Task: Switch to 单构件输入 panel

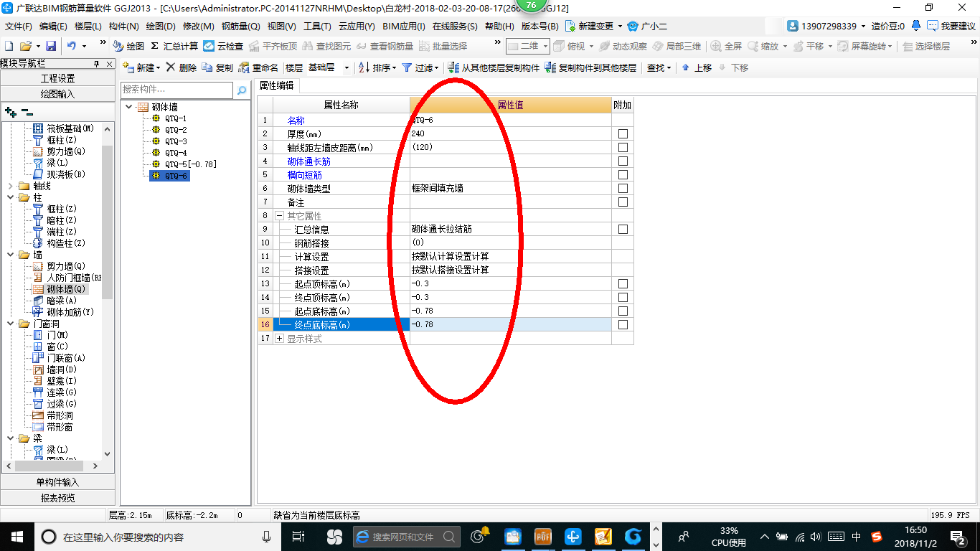Action: click(x=57, y=482)
